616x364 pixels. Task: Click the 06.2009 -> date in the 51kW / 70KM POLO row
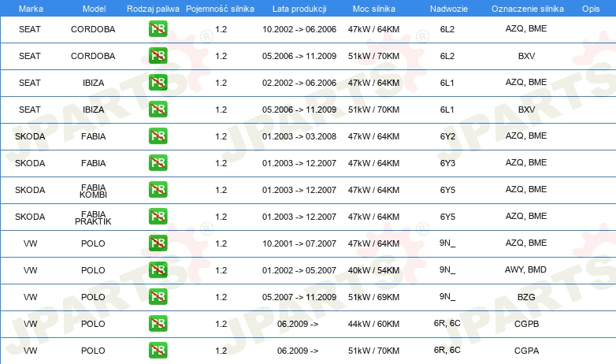(x=298, y=351)
